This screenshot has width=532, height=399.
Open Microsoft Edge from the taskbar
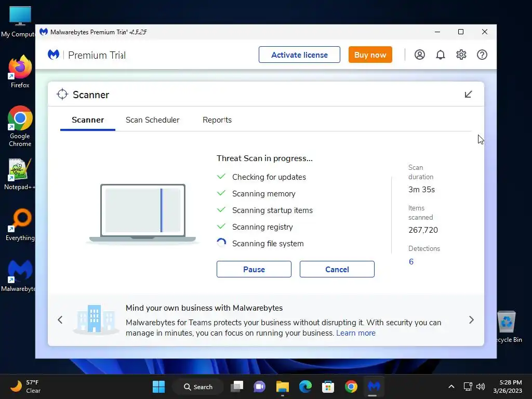[305, 387]
